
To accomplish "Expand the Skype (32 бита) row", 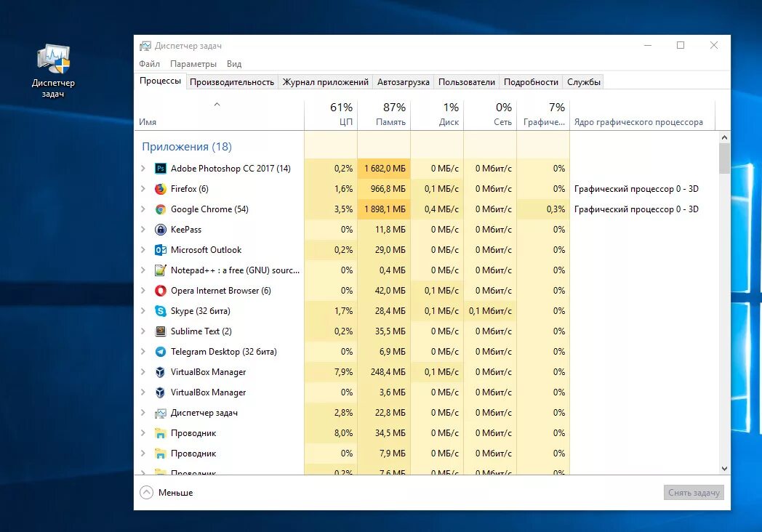I will (143, 311).
